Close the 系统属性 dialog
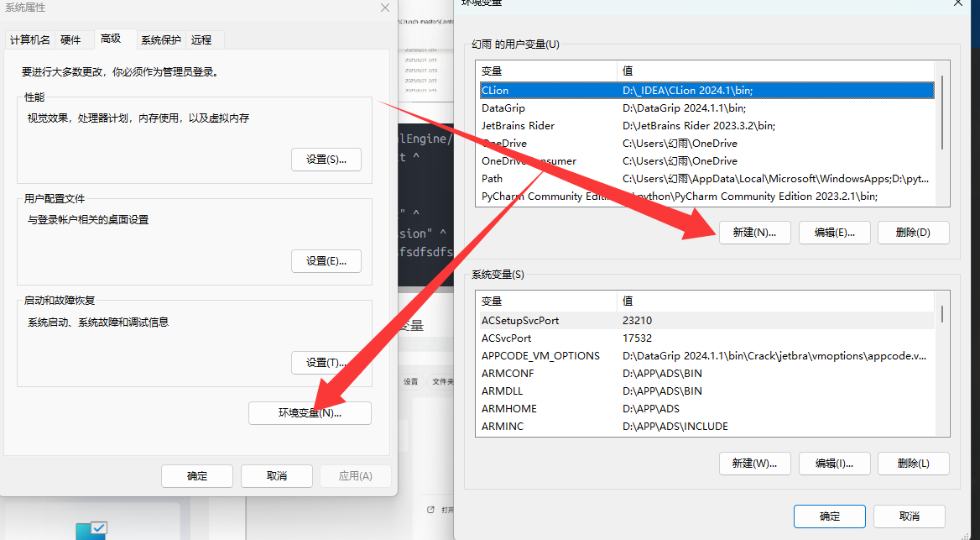980x540 pixels. click(x=384, y=8)
